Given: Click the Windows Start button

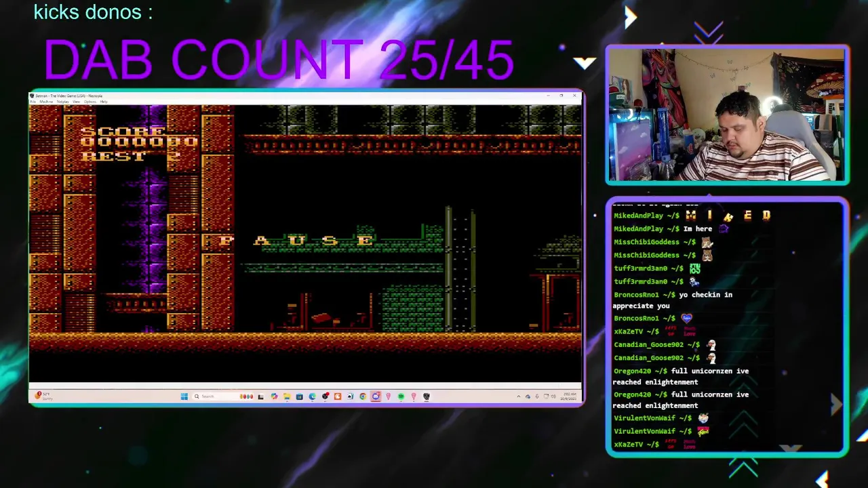Looking at the screenshot, I should 184,396.
